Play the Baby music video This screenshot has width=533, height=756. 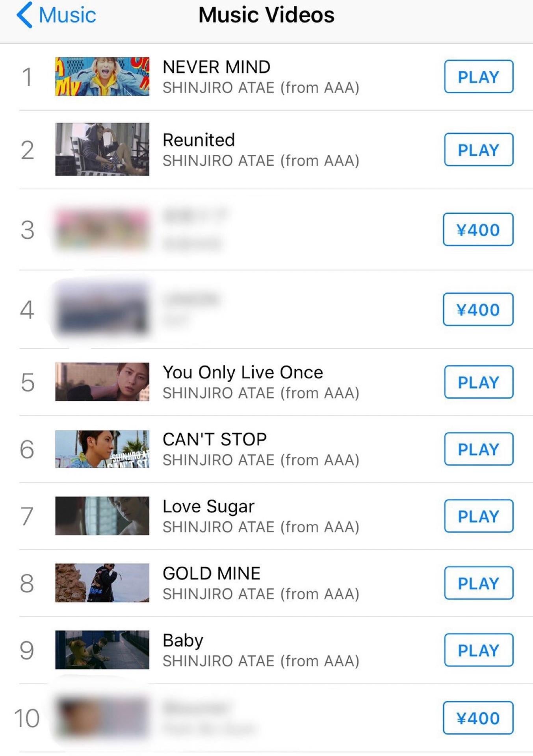[x=478, y=650]
